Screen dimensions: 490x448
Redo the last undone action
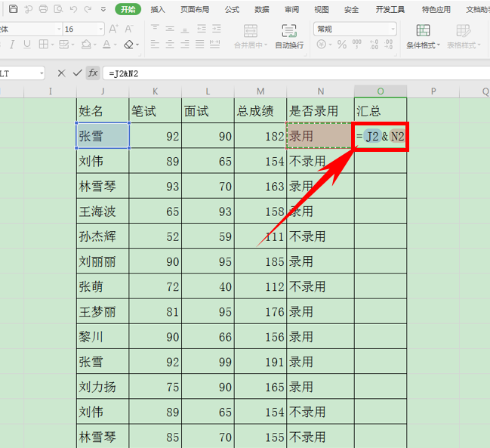(x=88, y=9)
